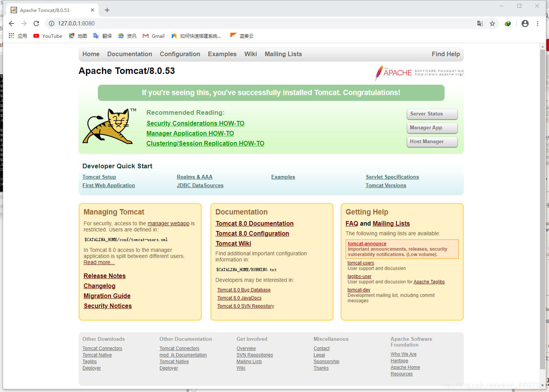Click the Read more... link
The height and width of the screenshot is (392, 549).
[99, 262]
